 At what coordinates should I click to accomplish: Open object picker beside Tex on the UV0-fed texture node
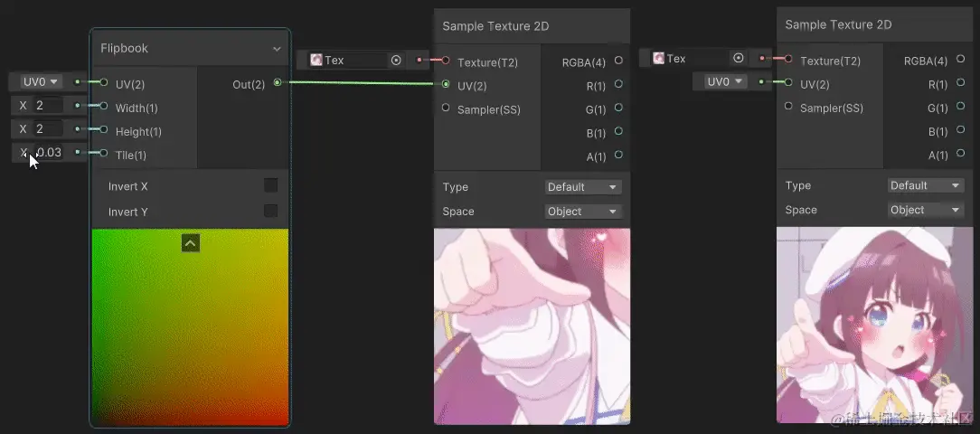(x=738, y=58)
